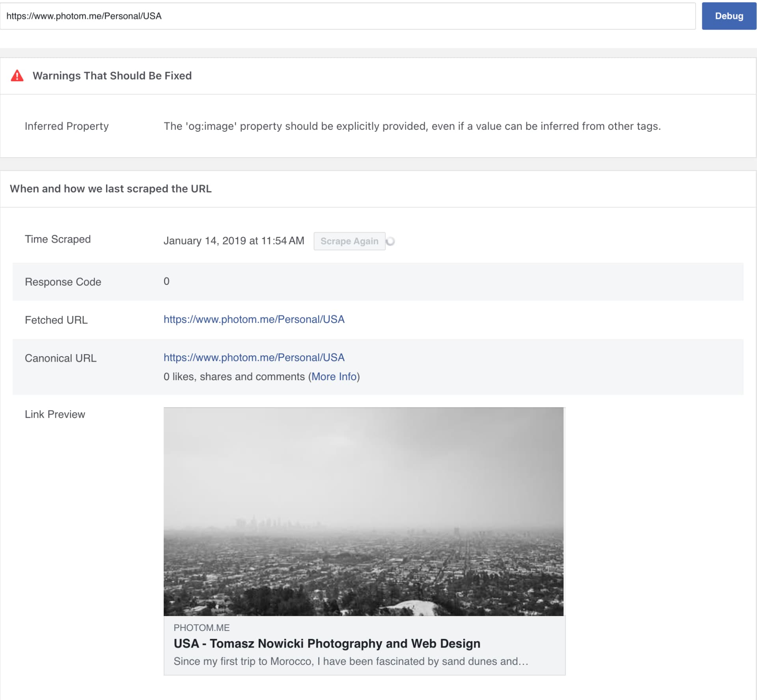Click the PHOTOM.ME domain label
Screen dimensions: 757x700
[x=202, y=627]
